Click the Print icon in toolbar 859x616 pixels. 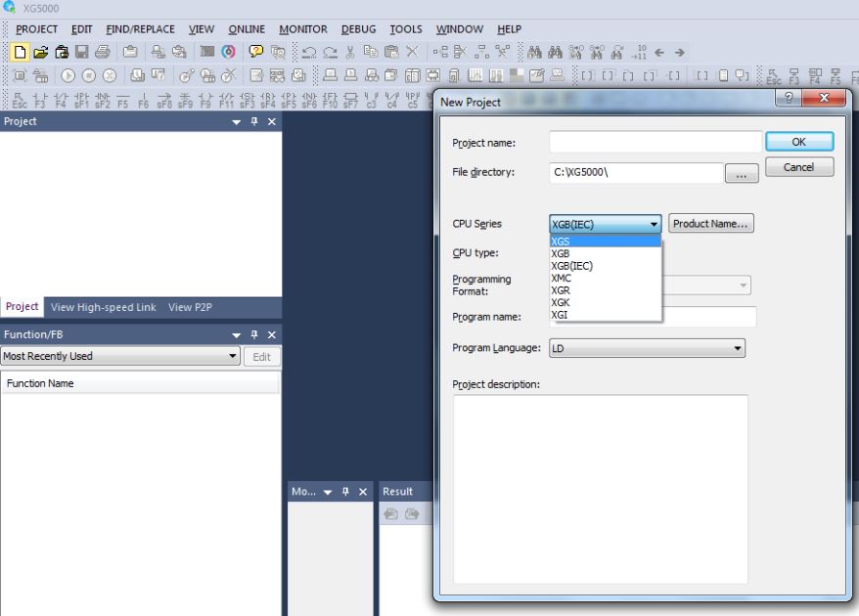tap(103, 52)
